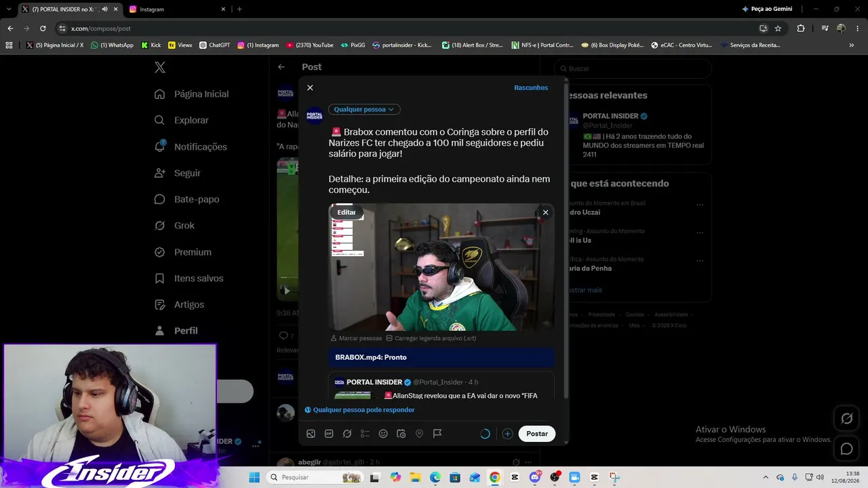Open the floating messages chat button

pos(846,449)
